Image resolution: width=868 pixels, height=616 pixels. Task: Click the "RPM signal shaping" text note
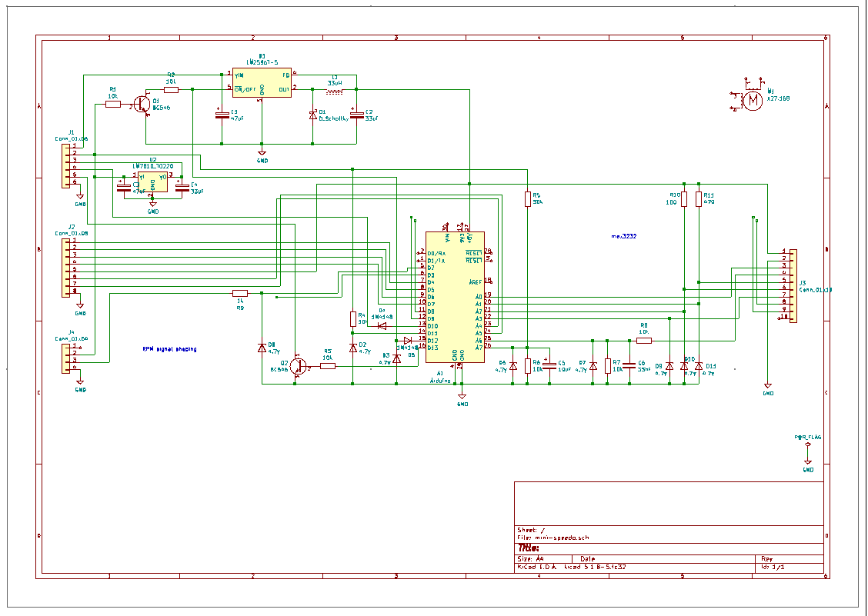pos(169,349)
